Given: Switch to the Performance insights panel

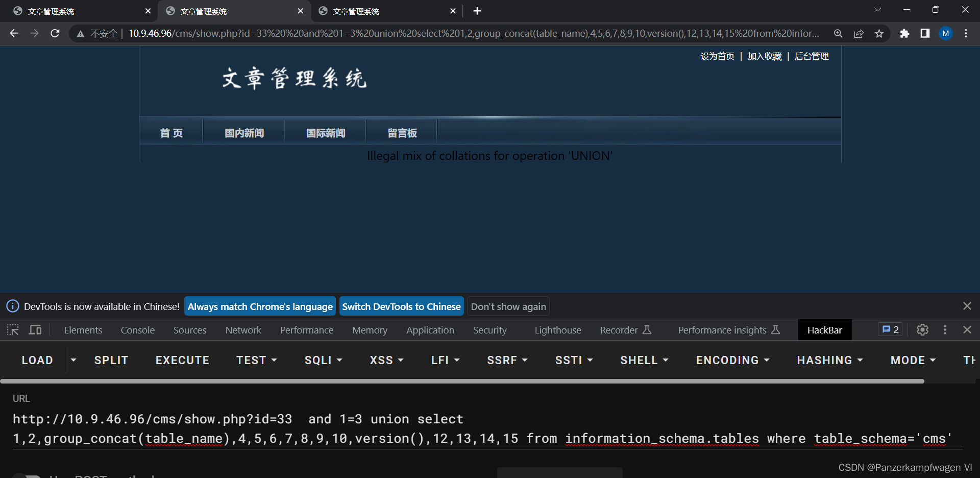Looking at the screenshot, I should tap(729, 330).
